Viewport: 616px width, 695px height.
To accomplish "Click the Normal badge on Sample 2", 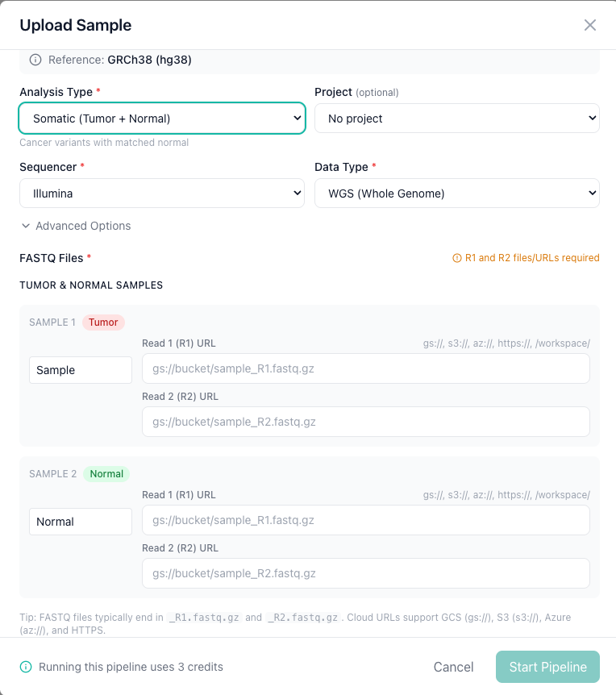I will pos(106,473).
